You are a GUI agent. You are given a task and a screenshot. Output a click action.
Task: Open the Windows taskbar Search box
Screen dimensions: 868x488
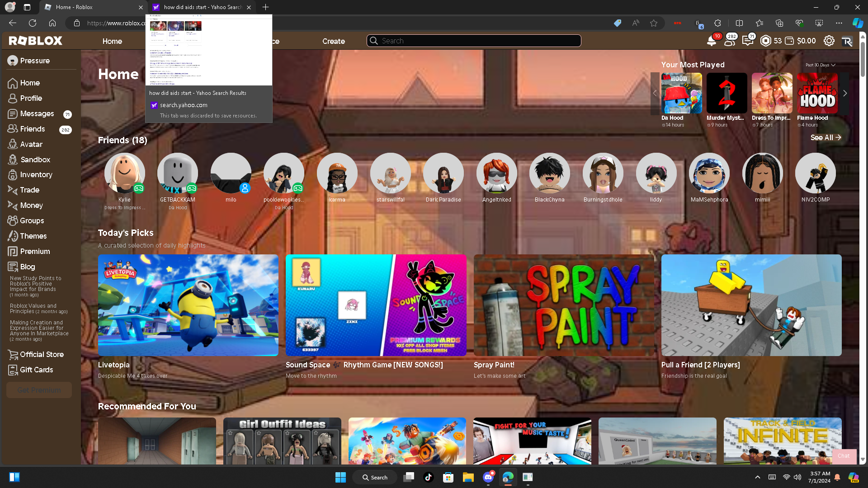tap(376, 477)
